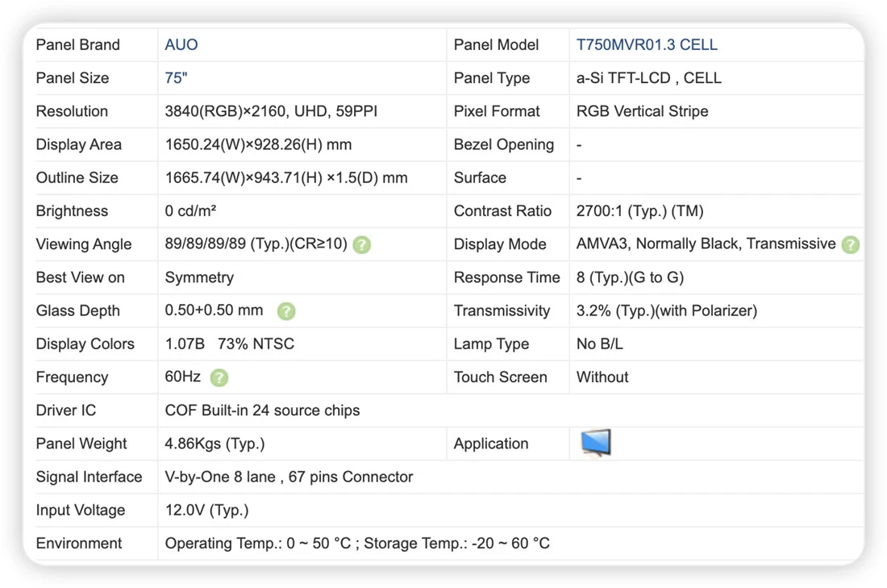Image resolution: width=887 pixels, height=588 pixels.
Task: Click the contrast ratio value 2700:1 (Typ.) (TM)
Action: tap(639, 211)
